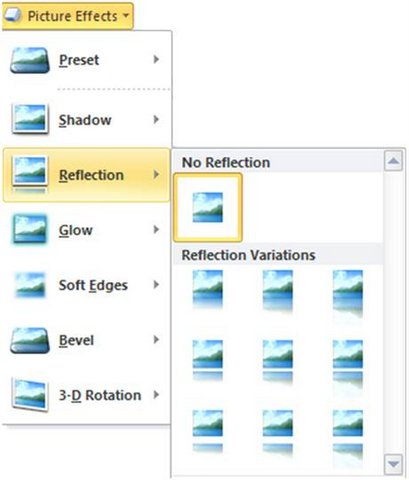
Task: Open the Glow menu item
Action: (x=86, y=230)
